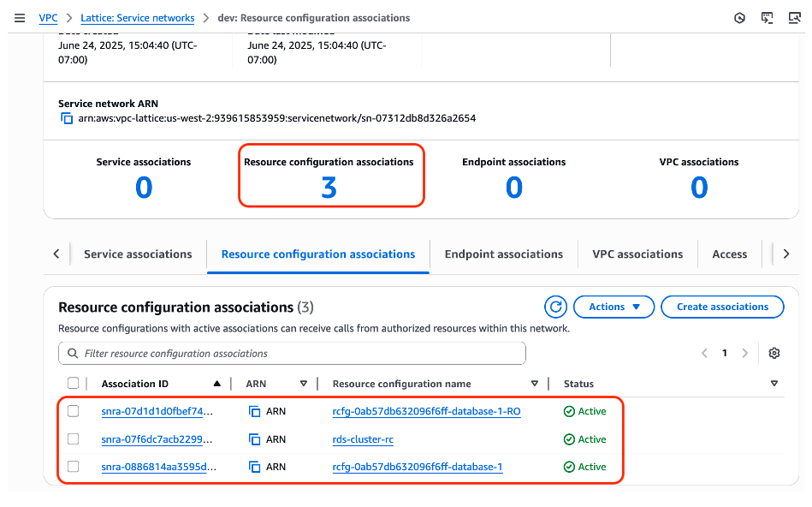The image size is (812, 507).
Task: Copy ARN for database-1-RO association
Action: coord(254,412)
